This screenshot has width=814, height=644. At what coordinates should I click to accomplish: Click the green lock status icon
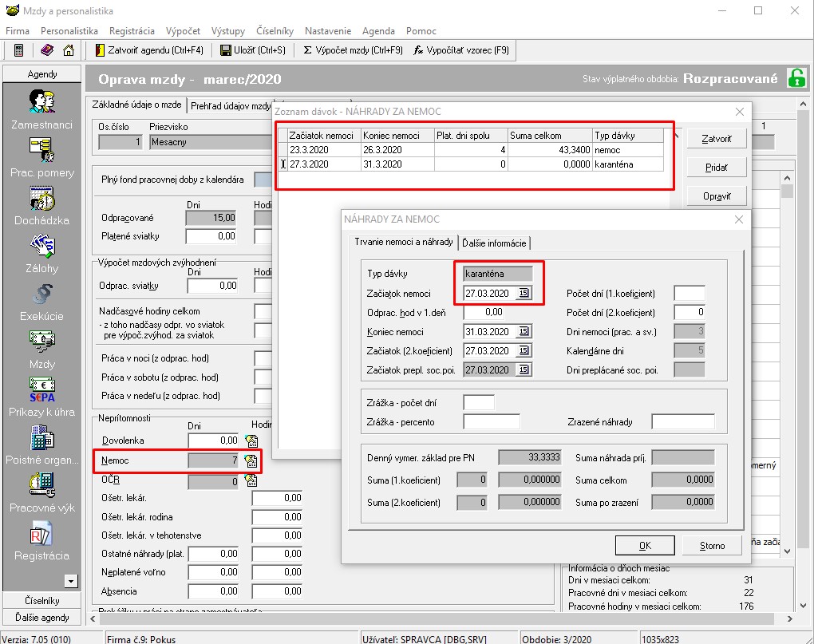click(x=796, y=78)
